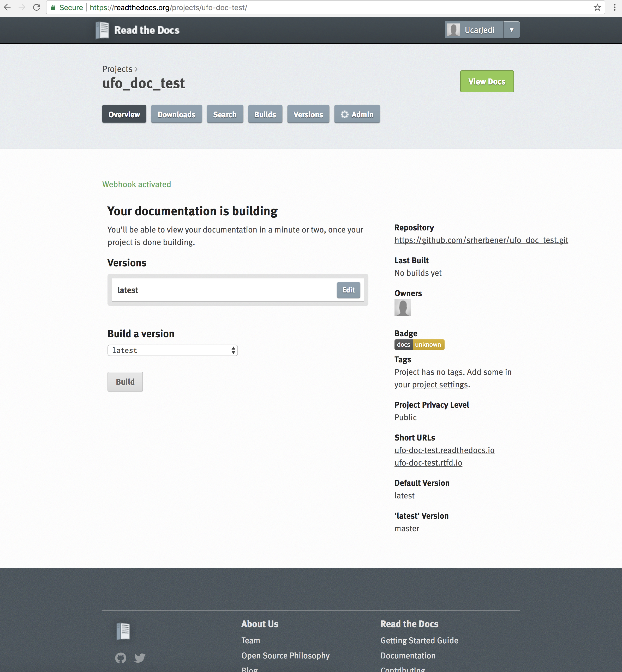The height and width of the screenshot is (672, 622).
Task: Click the browser address bar URL
Action: (x=168, y=7)
